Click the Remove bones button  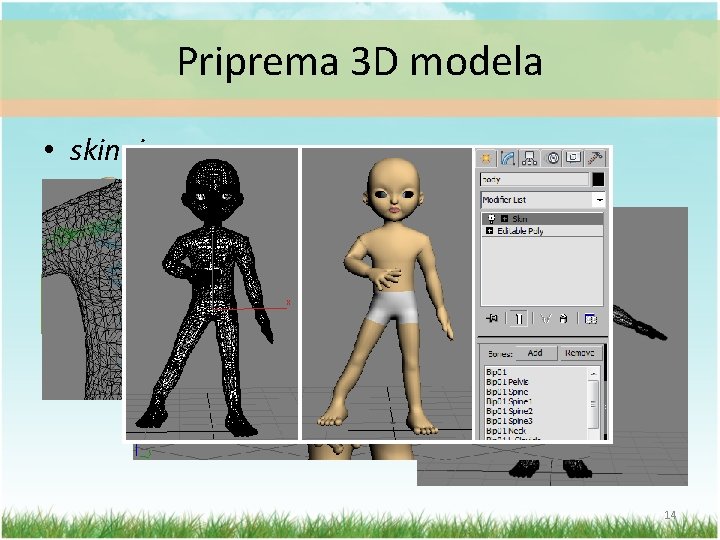pos(580,353)
